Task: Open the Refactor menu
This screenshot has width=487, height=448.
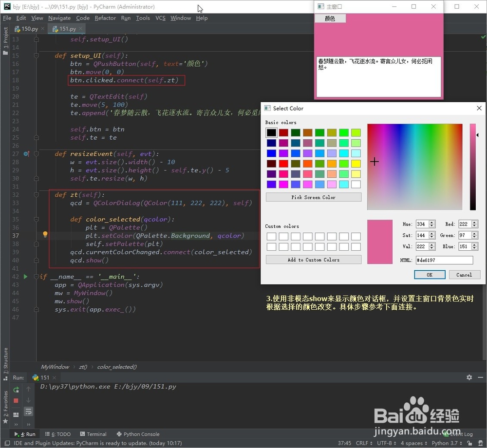Action: [105, 18]
